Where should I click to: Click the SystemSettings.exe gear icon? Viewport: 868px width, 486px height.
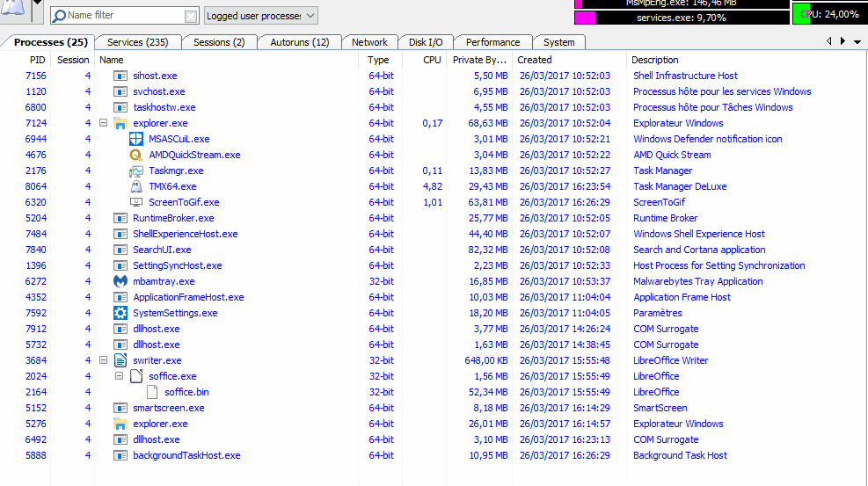click(x=120, y=313)
